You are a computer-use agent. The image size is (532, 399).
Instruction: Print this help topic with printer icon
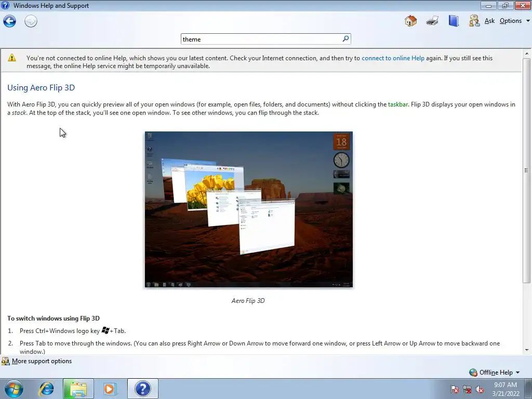point(432,21)
